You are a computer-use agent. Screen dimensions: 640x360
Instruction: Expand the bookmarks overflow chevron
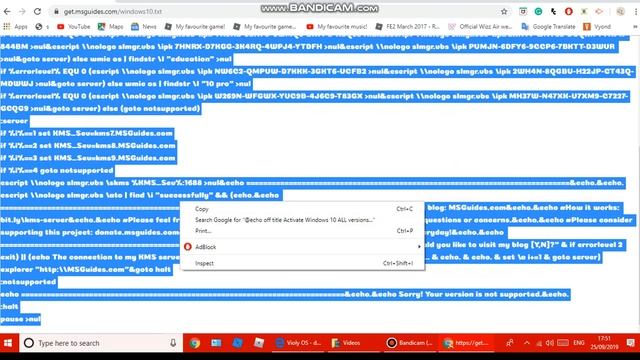(635, 27)
